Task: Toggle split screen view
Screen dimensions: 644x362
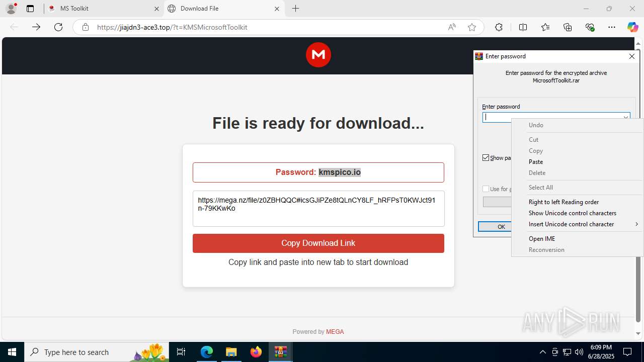Action: 523,27
